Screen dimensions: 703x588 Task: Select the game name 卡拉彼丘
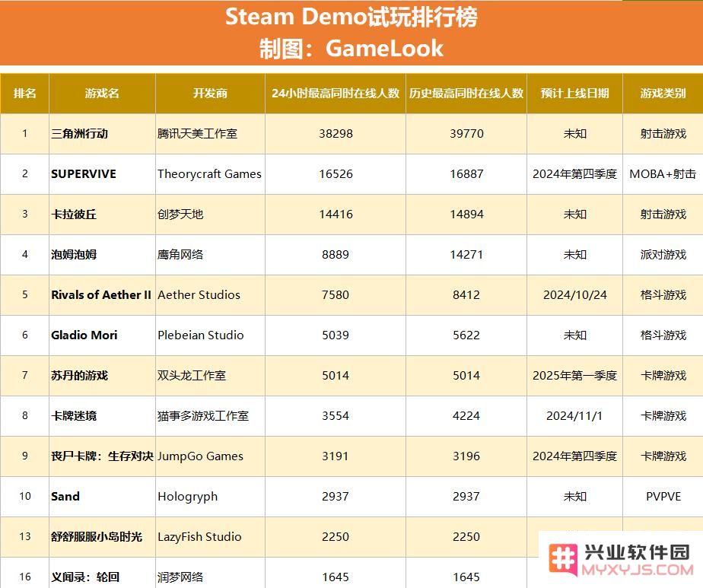click(x=74, y=215)
